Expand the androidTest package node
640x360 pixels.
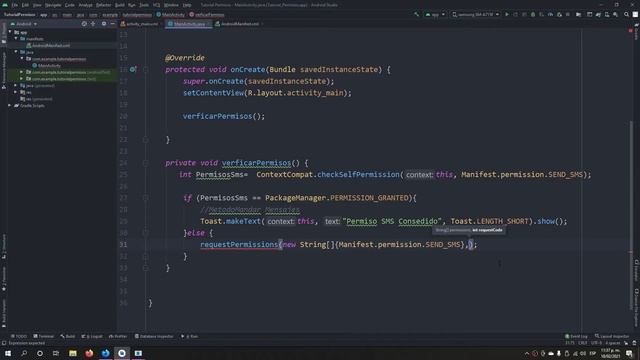point(22,72)
